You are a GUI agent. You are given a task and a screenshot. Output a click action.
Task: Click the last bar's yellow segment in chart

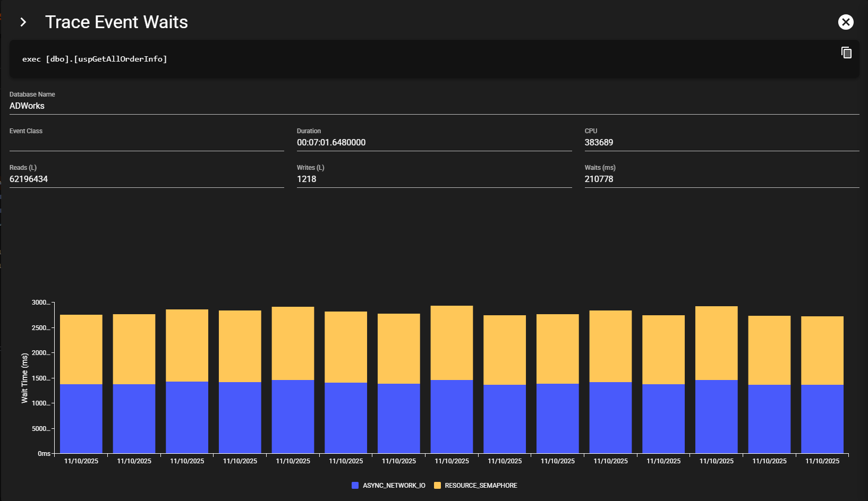(x=822, y=350)
